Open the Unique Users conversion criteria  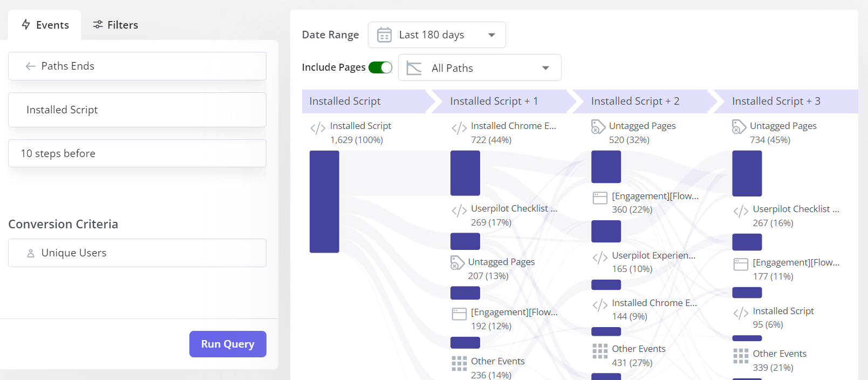(137, 253)
